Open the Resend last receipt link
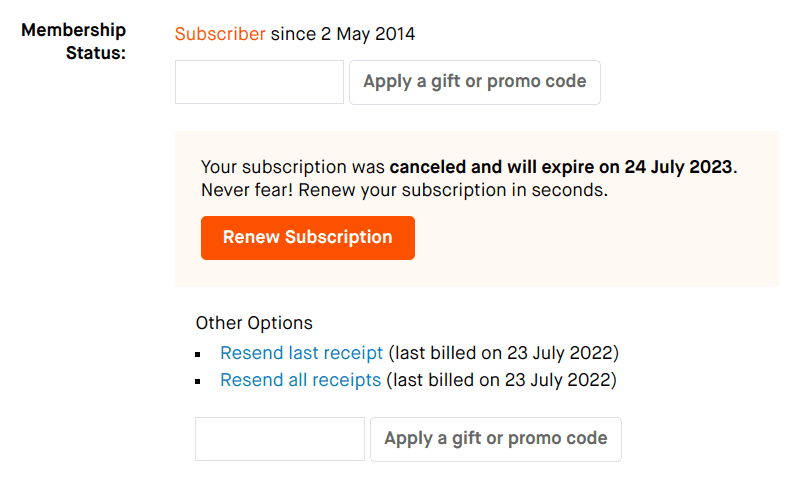 [x=301, y=353]
